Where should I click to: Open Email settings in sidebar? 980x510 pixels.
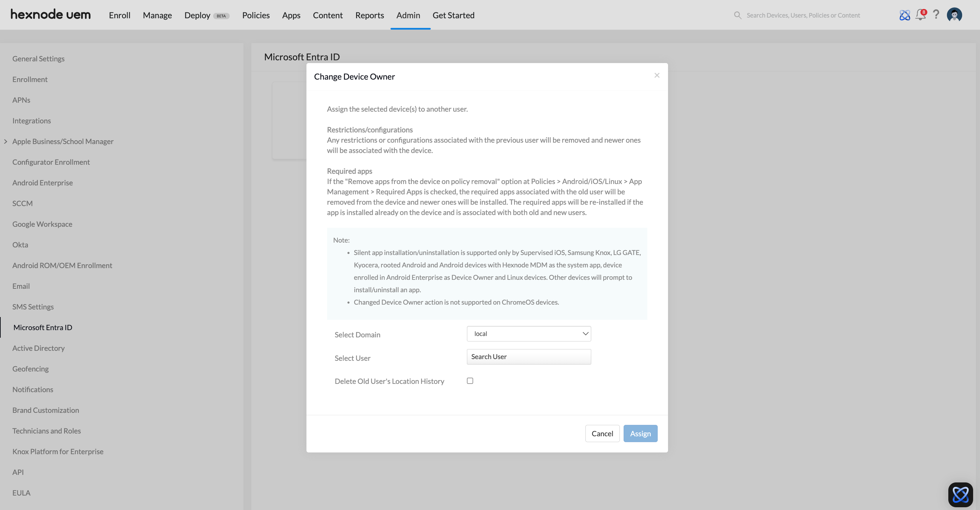coord(21,286)
